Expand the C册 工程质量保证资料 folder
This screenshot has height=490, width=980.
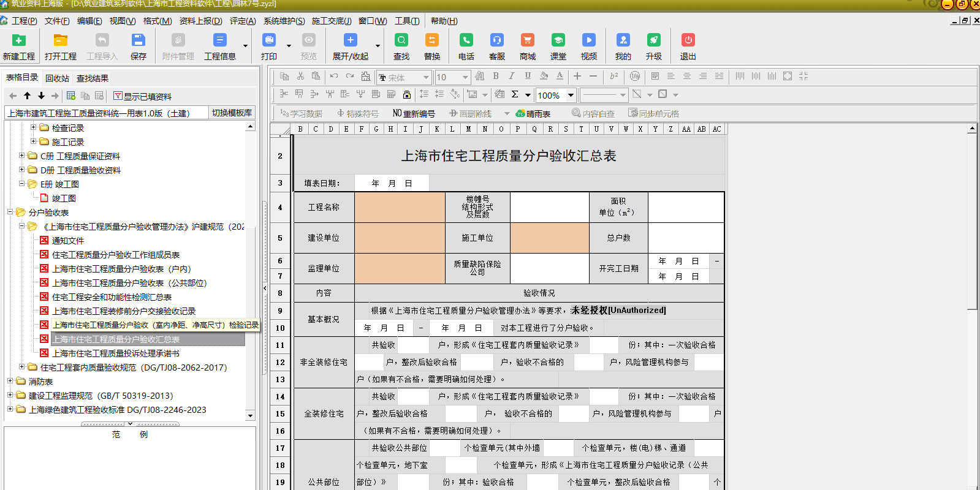coord(22,156)
